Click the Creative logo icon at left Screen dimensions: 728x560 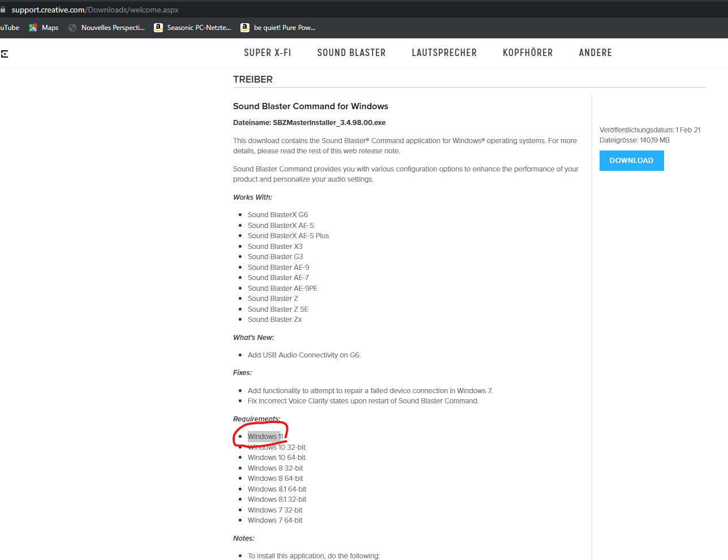pyautogui.click(x=5, y=54)
